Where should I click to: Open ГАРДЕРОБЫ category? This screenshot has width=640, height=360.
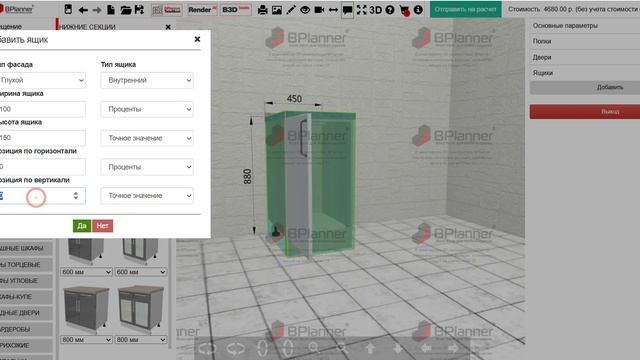pos(26,329)
